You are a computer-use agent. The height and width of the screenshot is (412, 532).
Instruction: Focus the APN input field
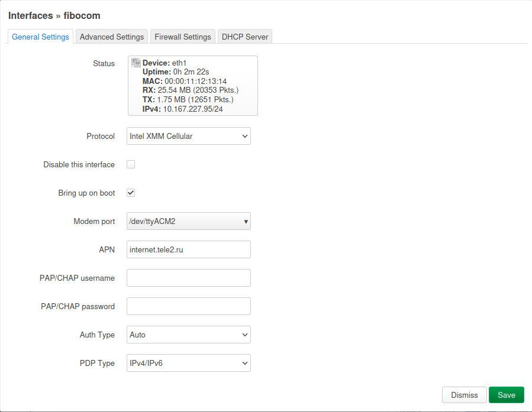point(189,249)
